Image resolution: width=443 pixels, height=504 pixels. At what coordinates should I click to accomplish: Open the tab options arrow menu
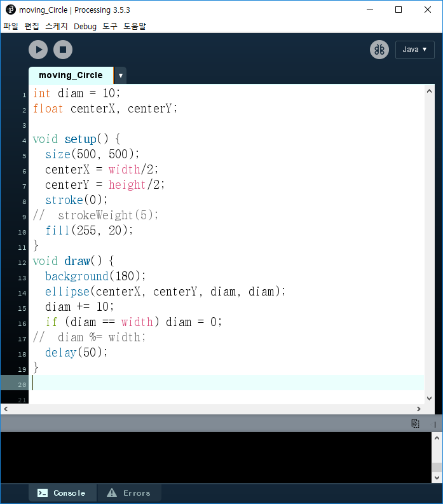[121, 76]
